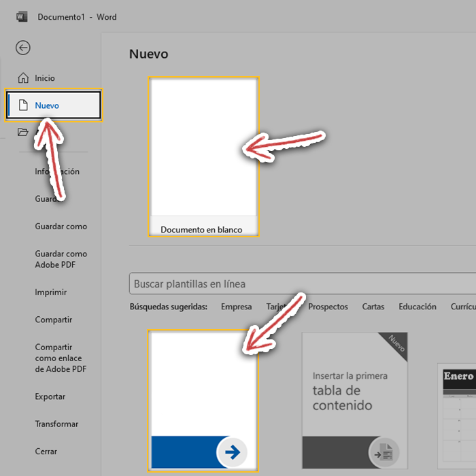Image resolution: width=476 pixels, height=476 pixels.
Task: Go to the Imprimir page
Action: 51,292
